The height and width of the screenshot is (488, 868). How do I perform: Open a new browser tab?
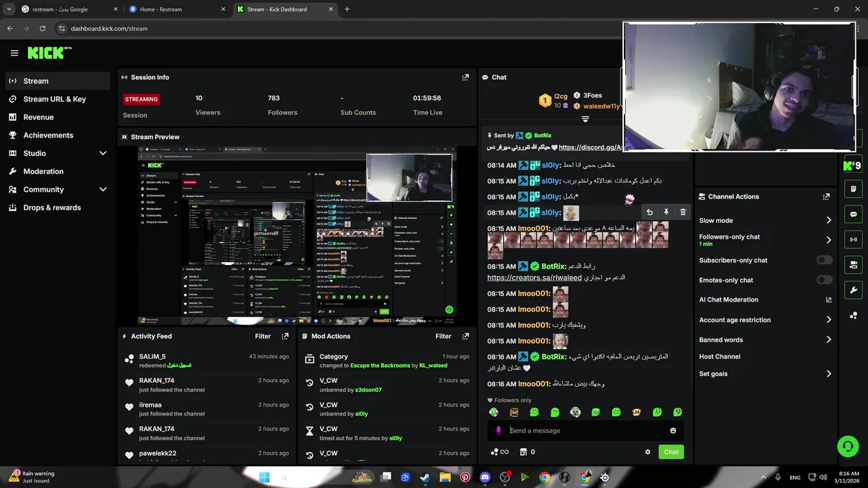click(x=347, y=9)
